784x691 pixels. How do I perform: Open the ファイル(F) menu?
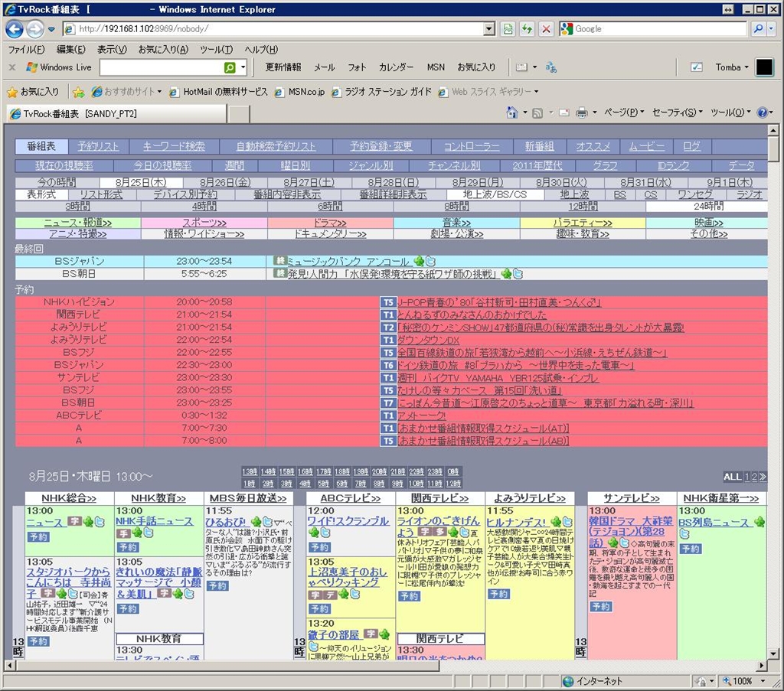27,50
